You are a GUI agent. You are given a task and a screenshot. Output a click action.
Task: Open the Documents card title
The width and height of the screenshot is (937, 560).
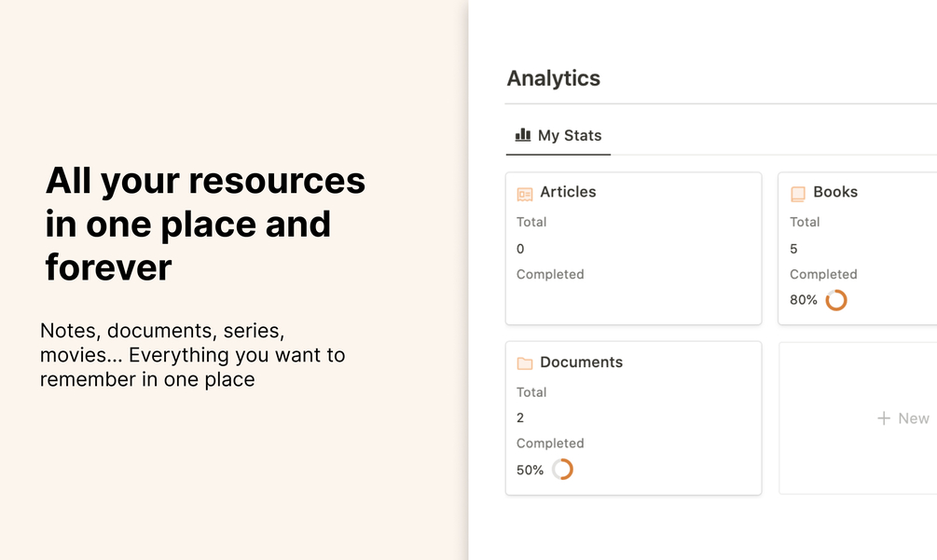[581, 362]
